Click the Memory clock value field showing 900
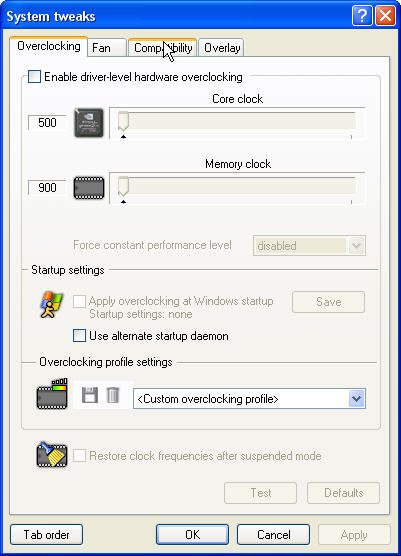 [x=47, y=187]
